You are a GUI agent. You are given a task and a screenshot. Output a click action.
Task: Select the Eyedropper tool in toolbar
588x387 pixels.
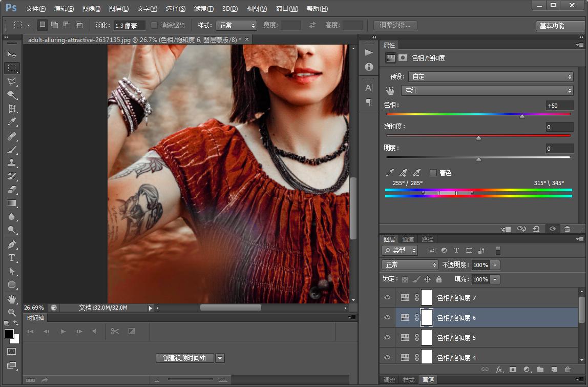pos(12,122)
